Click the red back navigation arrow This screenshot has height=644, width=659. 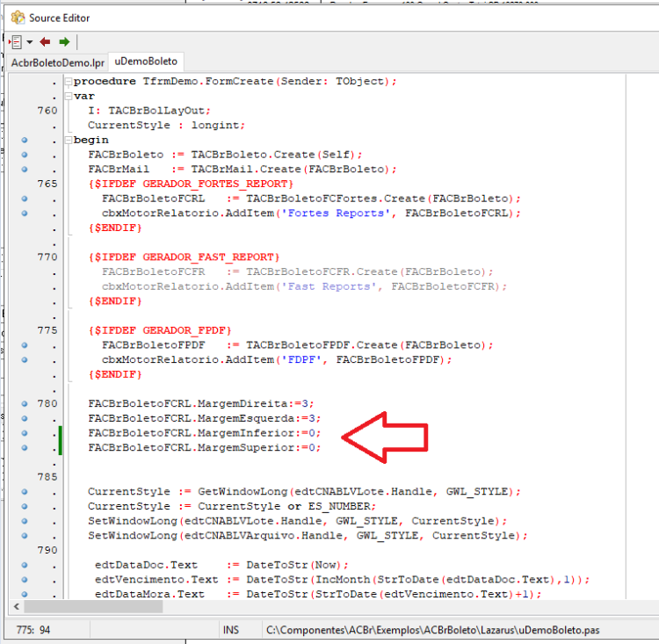point(45,41)
